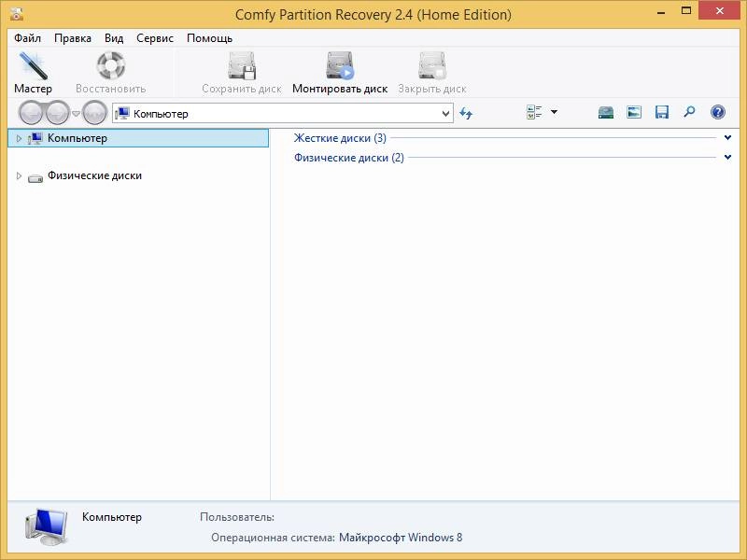The width and height of the screenshot is (747, 560).
Task: Select Физические диски in the tree panel
Action: click(94, 175)
